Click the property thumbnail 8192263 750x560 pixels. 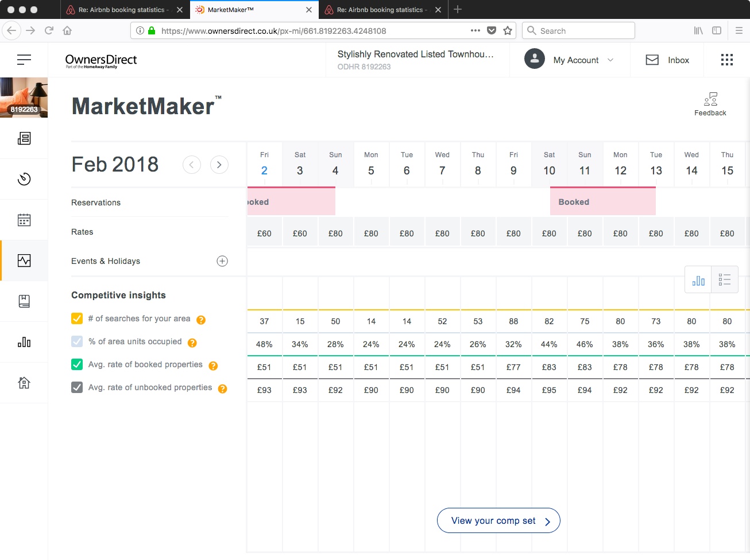click(x=24, y=98)
